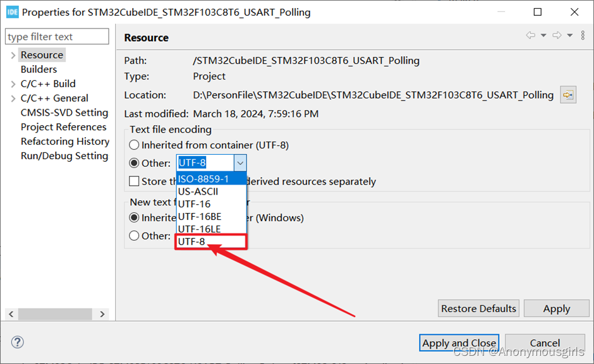
Task: Choose UTF-16 from encoding list
Action: (212, 203)
